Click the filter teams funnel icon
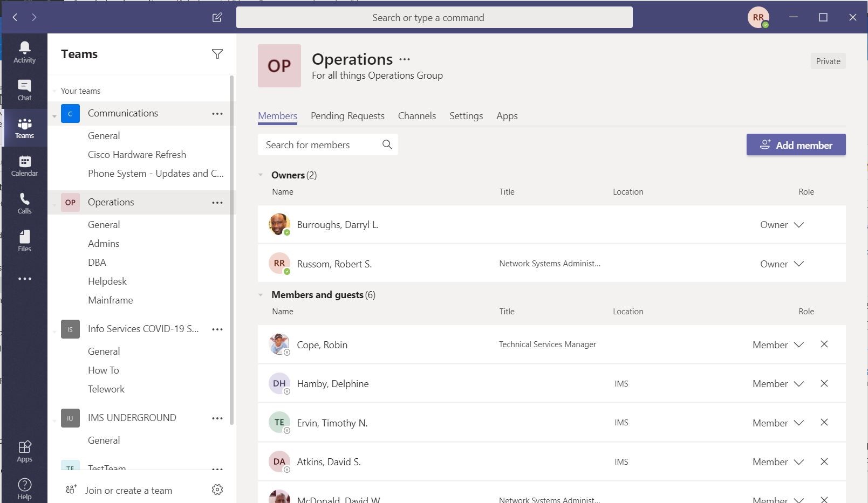This screenshot has width=868, height=503. [x=217, y=54]
